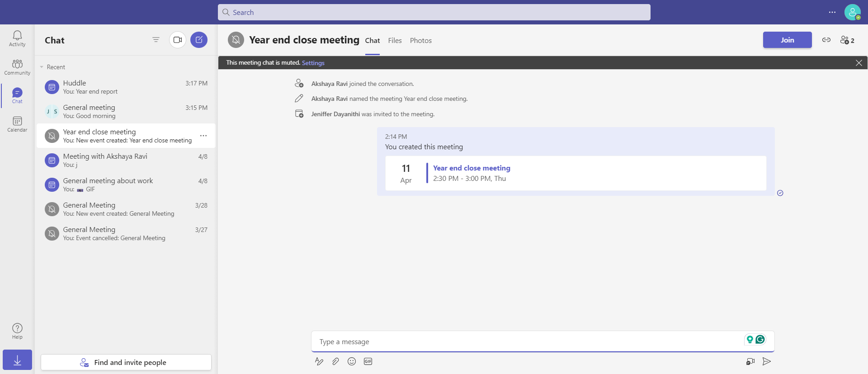Go to Chat in the left sidebar
This screenshot has height=374, width=868.
17,95
